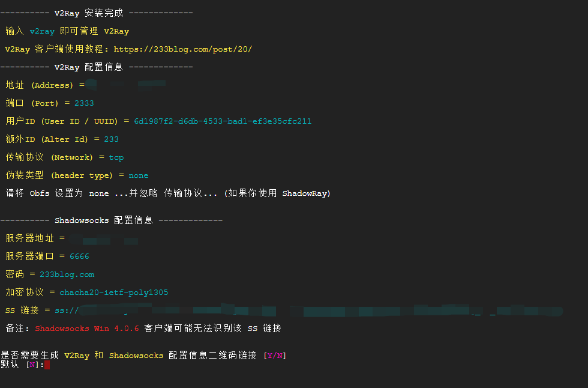Screen dimensions: 588x388
Task: Click the port value 2333
Action: pyautogui.click(x=84, y=103)
